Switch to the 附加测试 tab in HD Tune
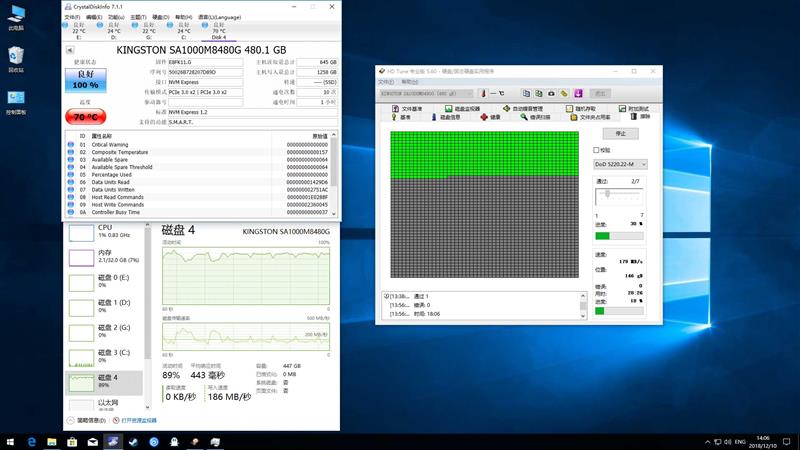The height and width of the screenshot is (450, 800). 634,109
